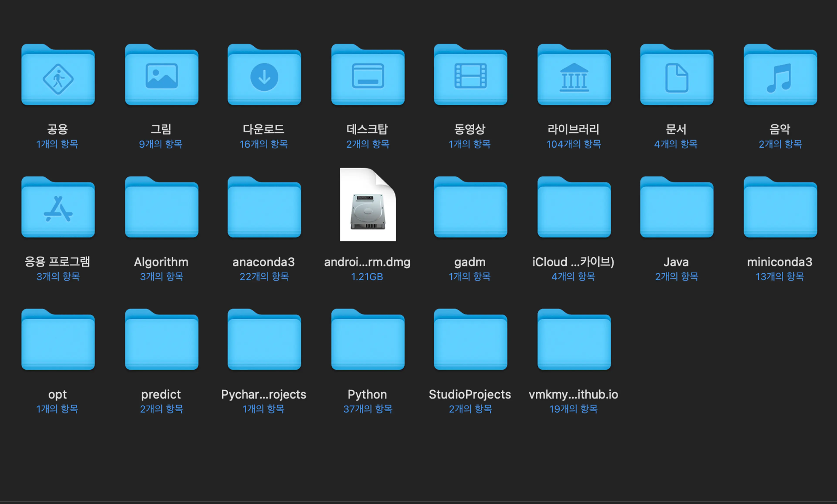Click the iCloud ...카이브) name label
This screenshot has width=837, height=504.
pos(573,262)
